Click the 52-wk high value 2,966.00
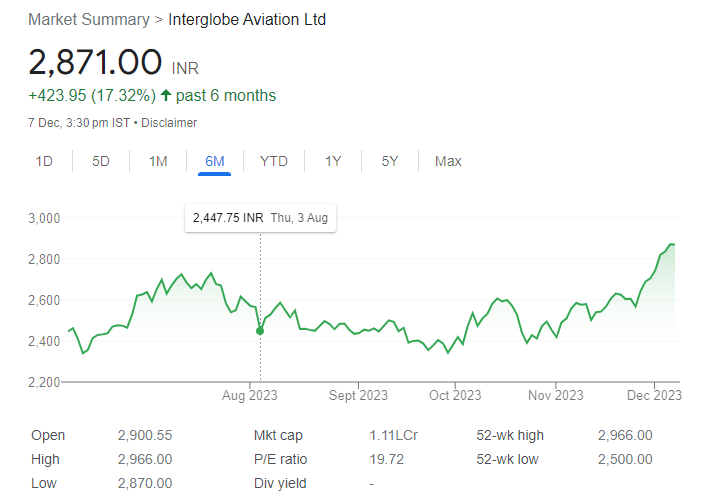Viewport: 707px width, 500px height. [x=625, y=435]
